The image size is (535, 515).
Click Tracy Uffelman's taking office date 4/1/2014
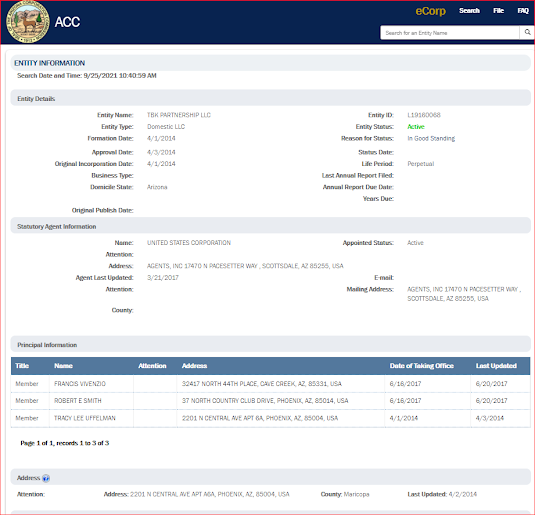(404, 418)
